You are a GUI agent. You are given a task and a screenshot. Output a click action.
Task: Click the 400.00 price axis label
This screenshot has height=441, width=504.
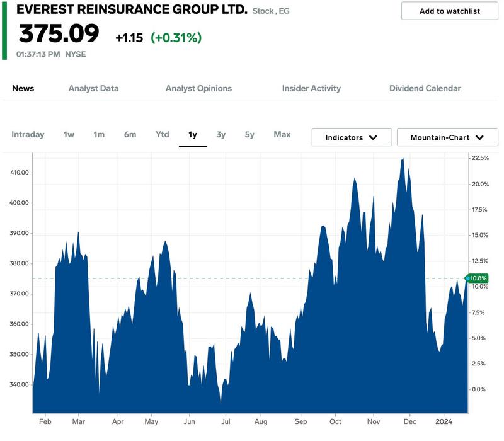coord(20,203)
